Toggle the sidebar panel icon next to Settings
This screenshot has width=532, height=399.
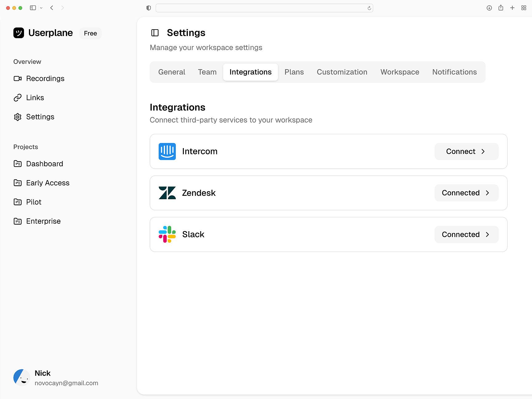pos(155,33)
